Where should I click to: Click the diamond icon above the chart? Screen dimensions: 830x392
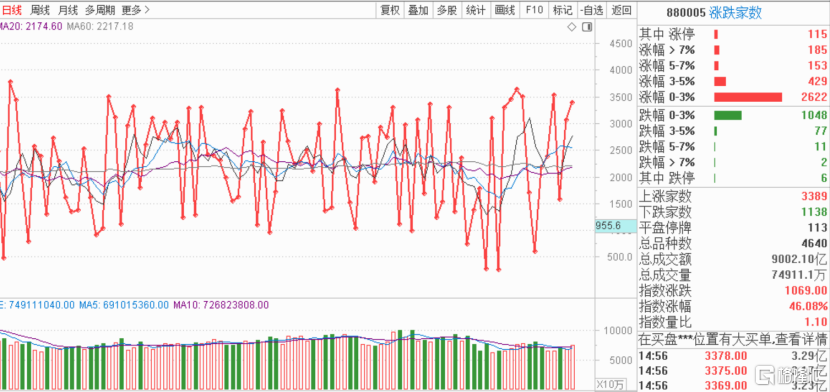(572, 27)
